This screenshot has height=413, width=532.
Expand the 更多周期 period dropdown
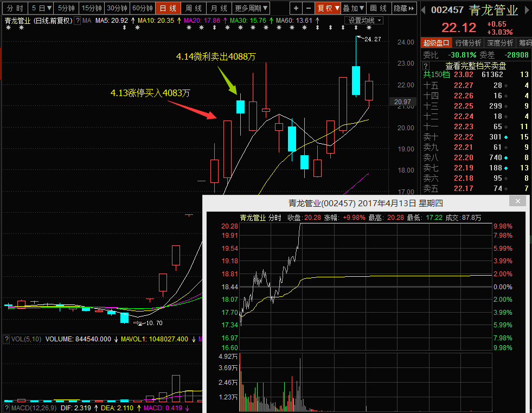coord(251,8)
